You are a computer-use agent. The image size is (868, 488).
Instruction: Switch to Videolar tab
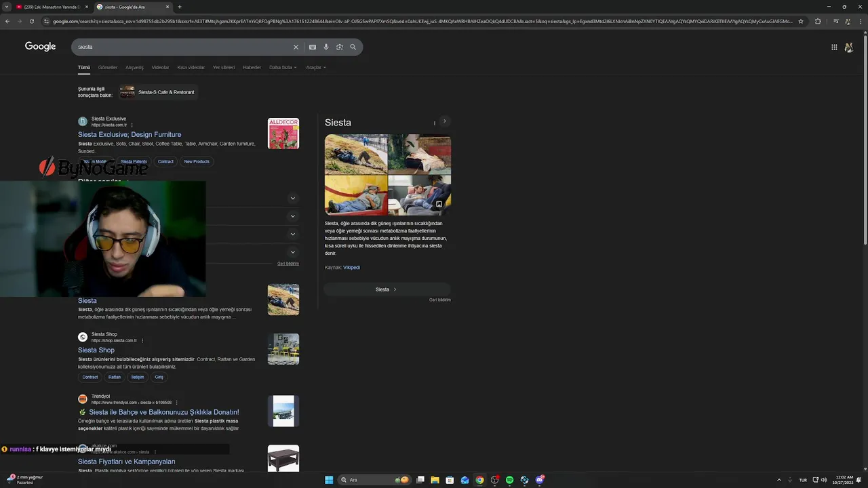pyautogui.click(x=160, y=67)
